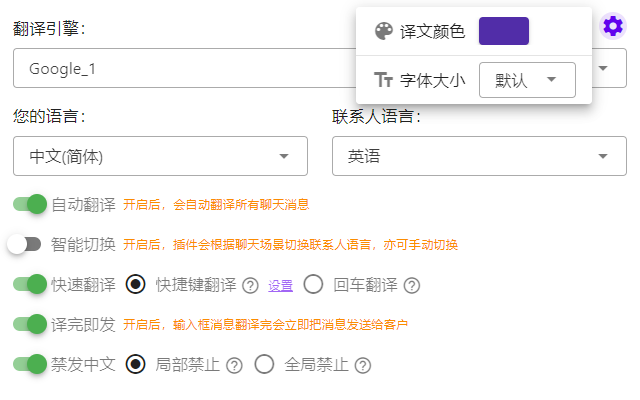This screenshot has height=400, width=640.
Task: Click the Tt font size icon
Action: click(x=383, y=80)
